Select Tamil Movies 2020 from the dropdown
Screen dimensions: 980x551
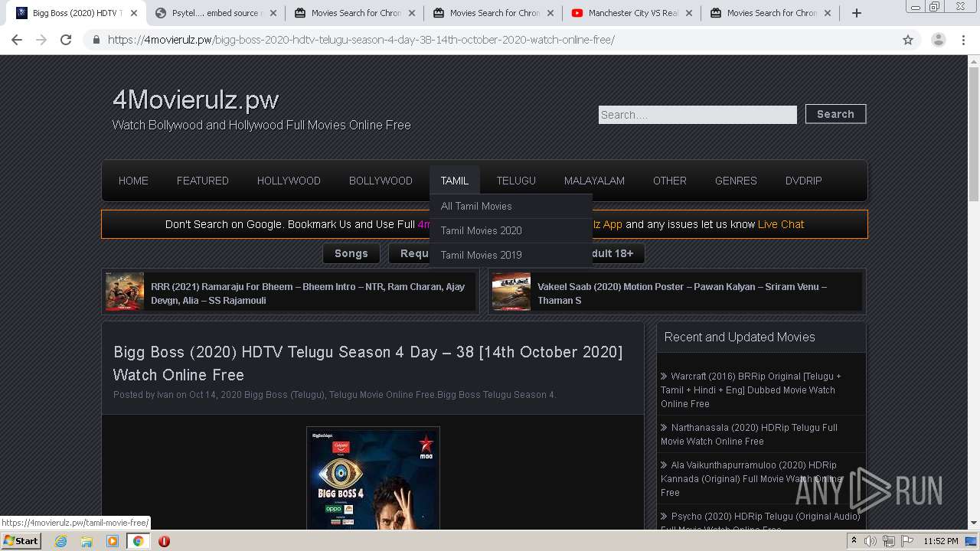(511, 230)
